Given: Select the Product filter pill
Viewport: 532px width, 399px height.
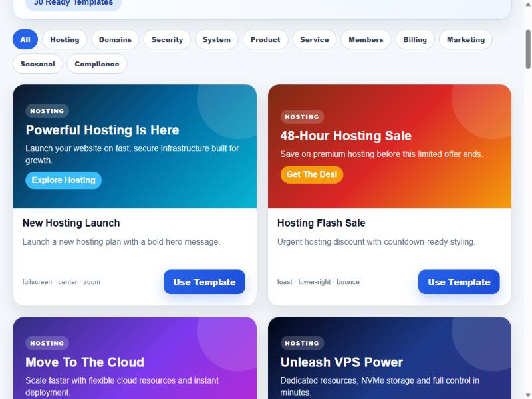Looking at the screenshot, I should click(x=265, y=39).
